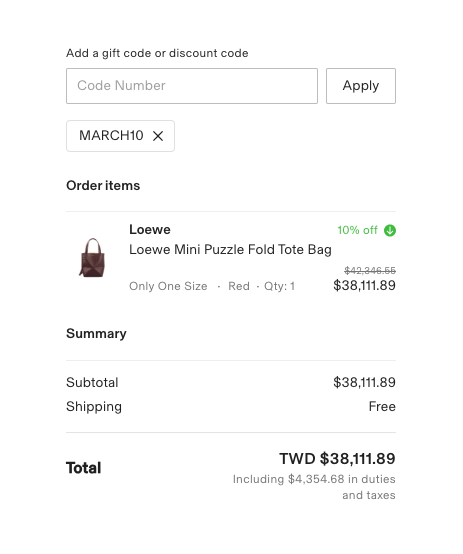Viewport: 463px width, 554px height.
Task: Click the crossed-out original price $42,346.65
Action: pyautogui.click(x=370, y=271)
